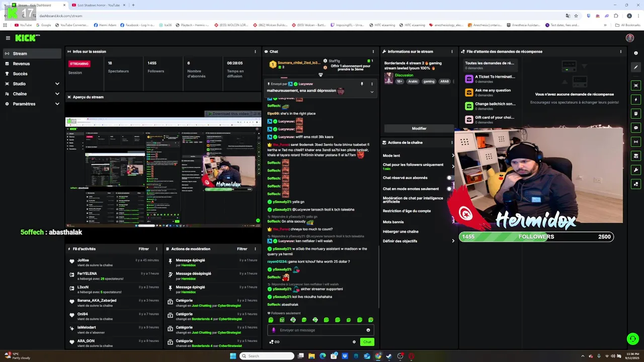Click the taskbar Search box
Screen dimensions: 644x362
tap(267, 356)
